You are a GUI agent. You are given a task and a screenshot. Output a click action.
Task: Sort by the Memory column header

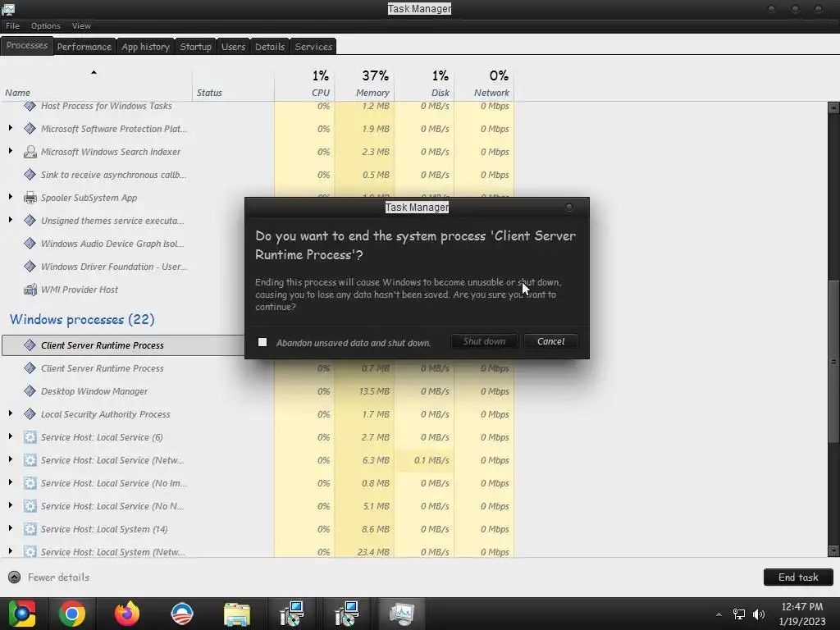click(x=364, y=84)
